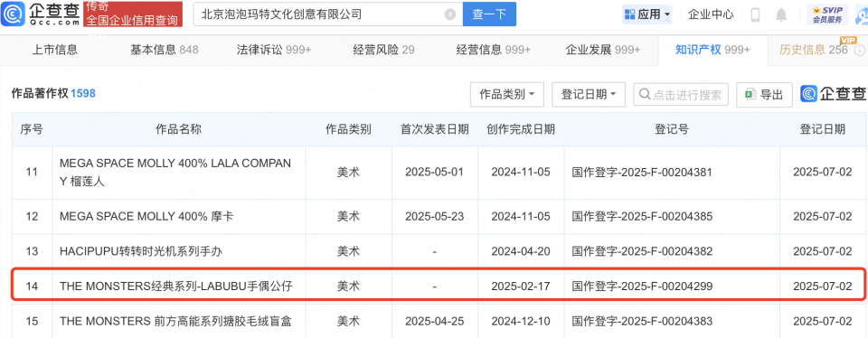Click the 企查查 watermark logo beside 导出

(834, 95)
